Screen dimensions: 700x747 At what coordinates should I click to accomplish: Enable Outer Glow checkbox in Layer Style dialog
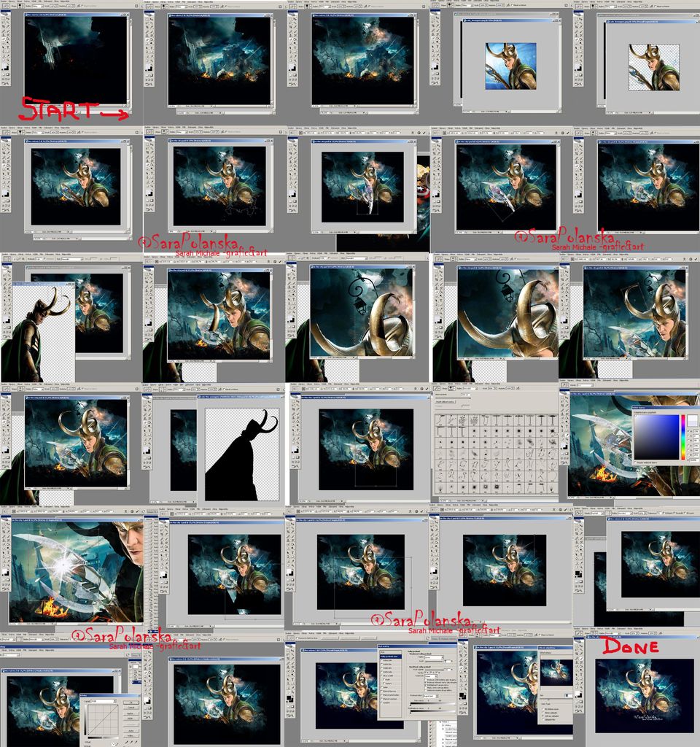point(382,668)
